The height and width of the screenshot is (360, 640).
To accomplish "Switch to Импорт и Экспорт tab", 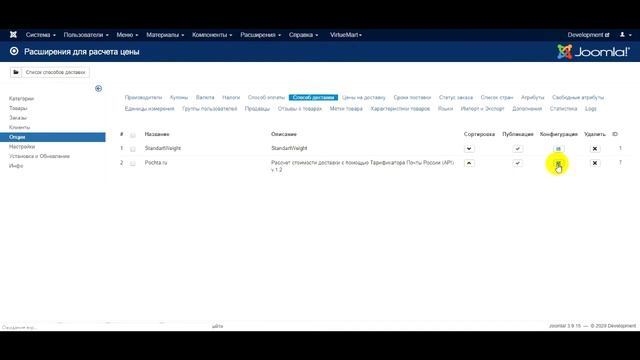I will (x=482, y=109).
